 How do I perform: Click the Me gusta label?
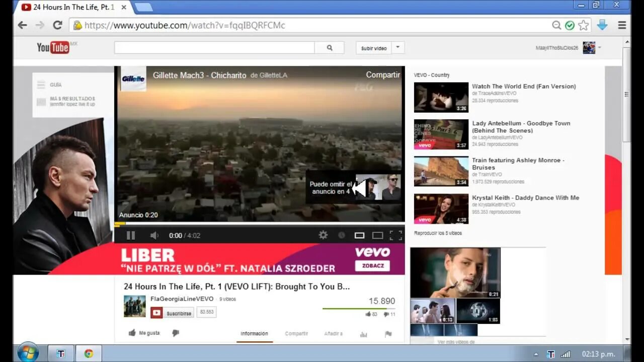pyautogui.click(x=149, y=333)
